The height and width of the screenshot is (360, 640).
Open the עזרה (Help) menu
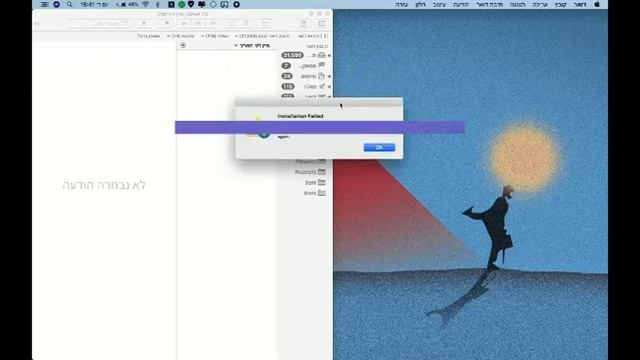point(402,4)
